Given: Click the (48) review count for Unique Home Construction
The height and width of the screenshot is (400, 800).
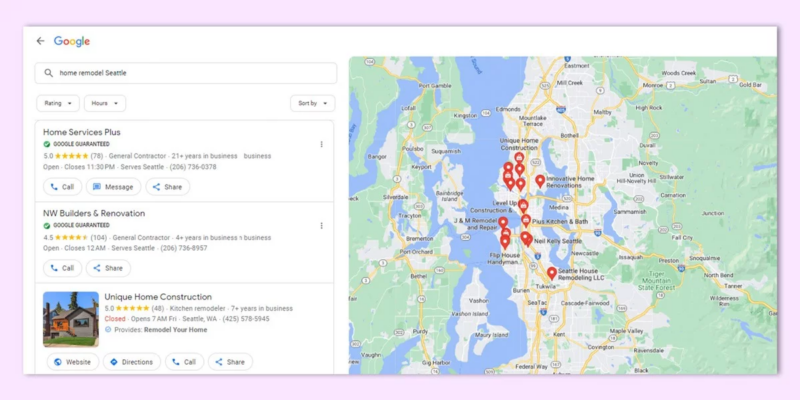Looking at the screenshot, I should point(158,308).
